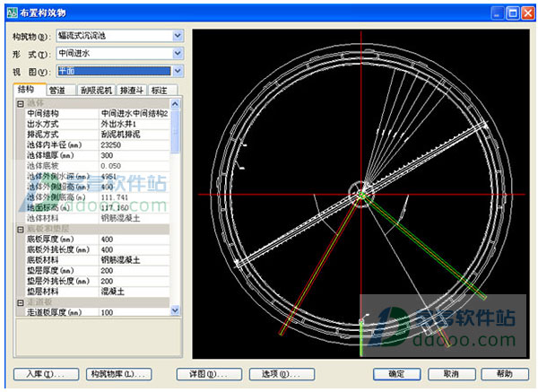The height and width of the screenshot is (392, 538).
Task: Select the 垫层材料 value 混凝土
Action: [x=134, y=292]
